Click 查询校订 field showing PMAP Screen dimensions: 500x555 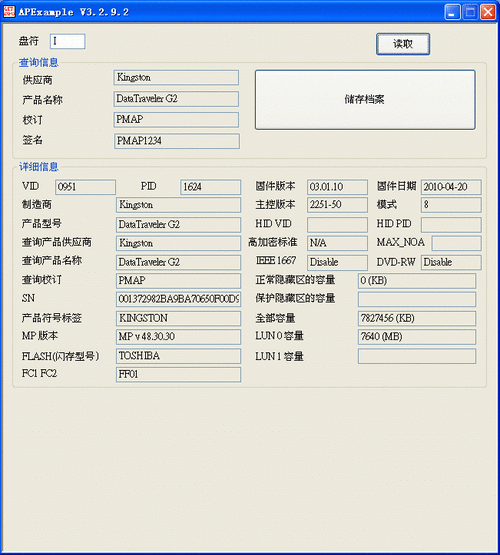tap(178, 281)
